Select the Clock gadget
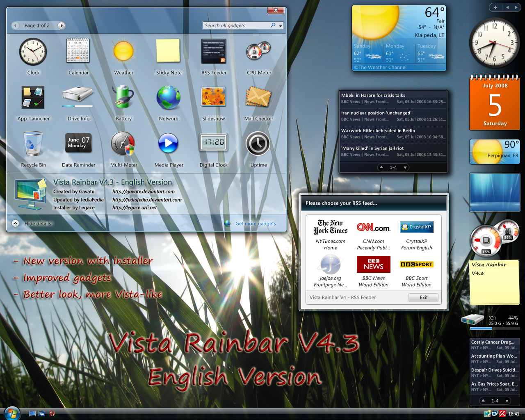The height and width of the screenshot is (420, 525). (x=33, y=52)
